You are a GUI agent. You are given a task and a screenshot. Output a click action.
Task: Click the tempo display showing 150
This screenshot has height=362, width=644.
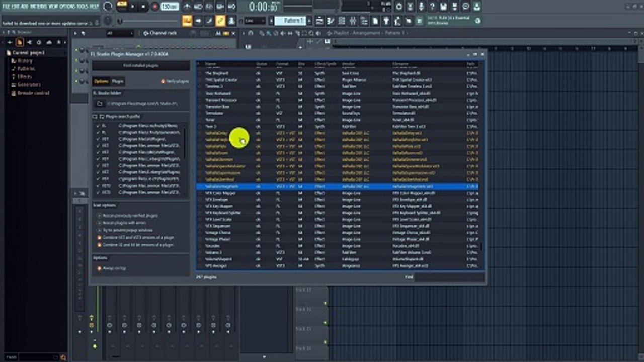pyautogui.click(x=170, y=7)
